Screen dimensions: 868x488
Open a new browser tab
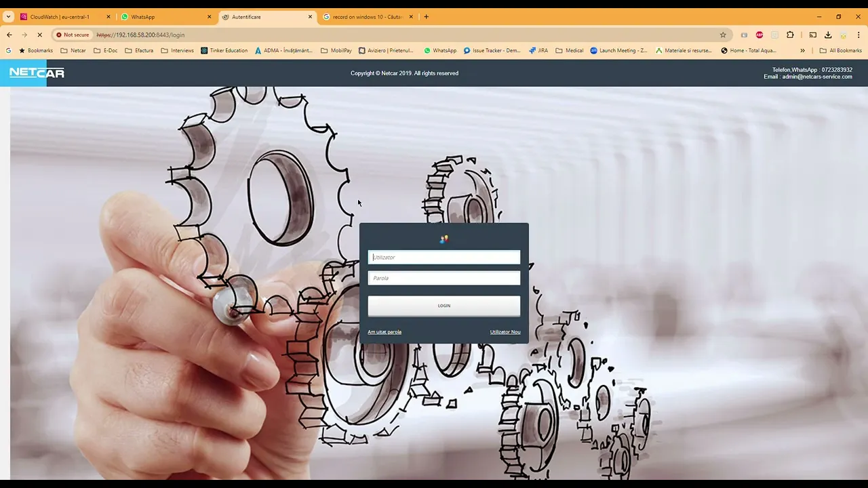point(426,17)
